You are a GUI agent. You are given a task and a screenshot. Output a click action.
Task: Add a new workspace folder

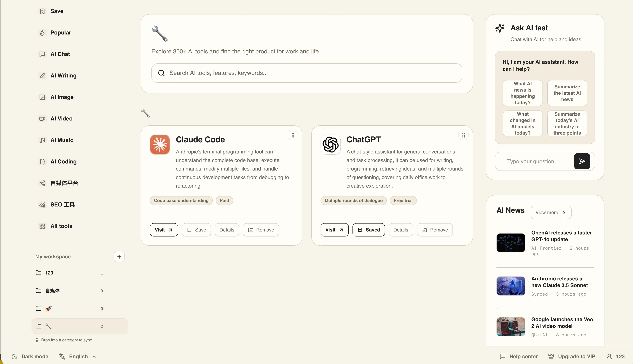pos(119,257)
